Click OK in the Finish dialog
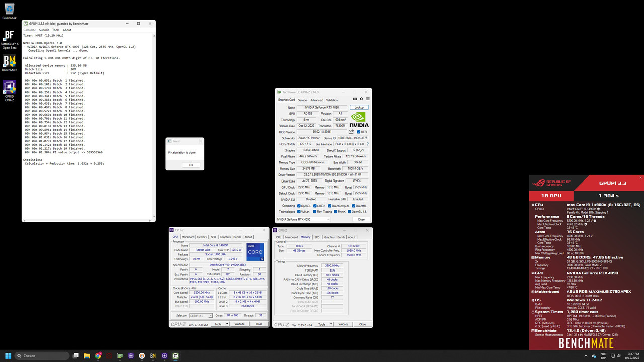Viewport: 644px width, 362px height. coord(191,165)
